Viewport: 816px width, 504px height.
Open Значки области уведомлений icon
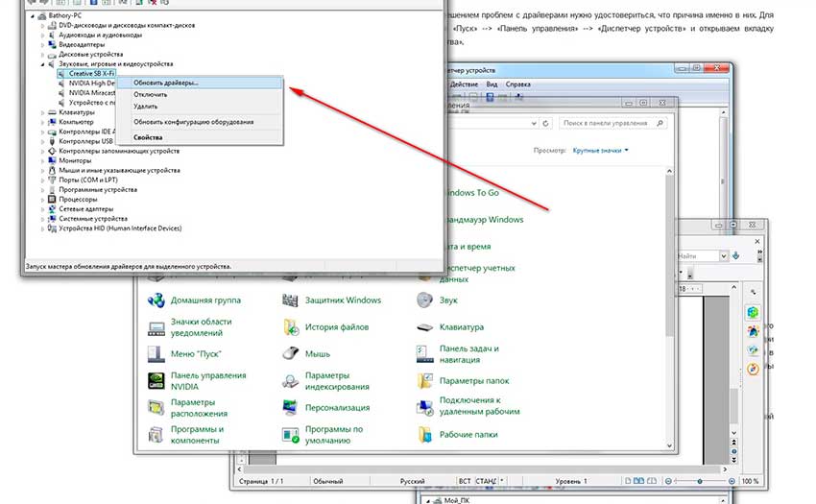click(x=156, y=327)
